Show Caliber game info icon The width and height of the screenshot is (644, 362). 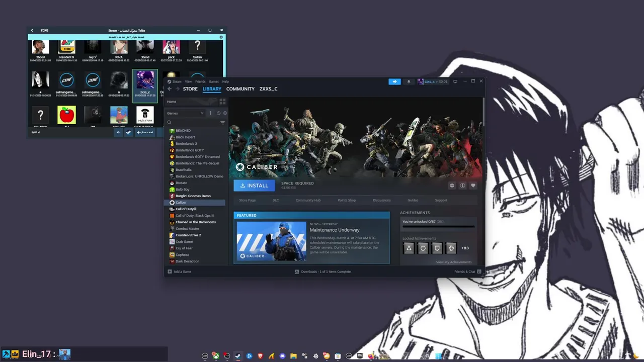tap(462, 186)
